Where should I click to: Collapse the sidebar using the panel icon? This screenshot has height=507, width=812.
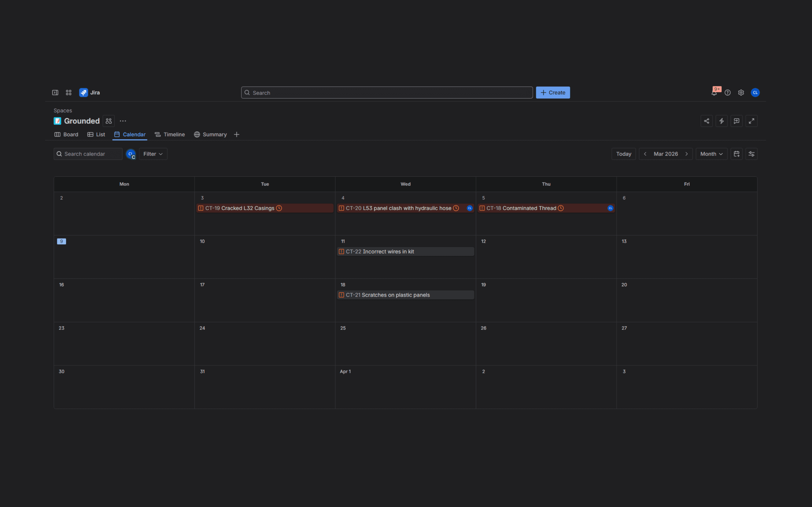point(55,93)
